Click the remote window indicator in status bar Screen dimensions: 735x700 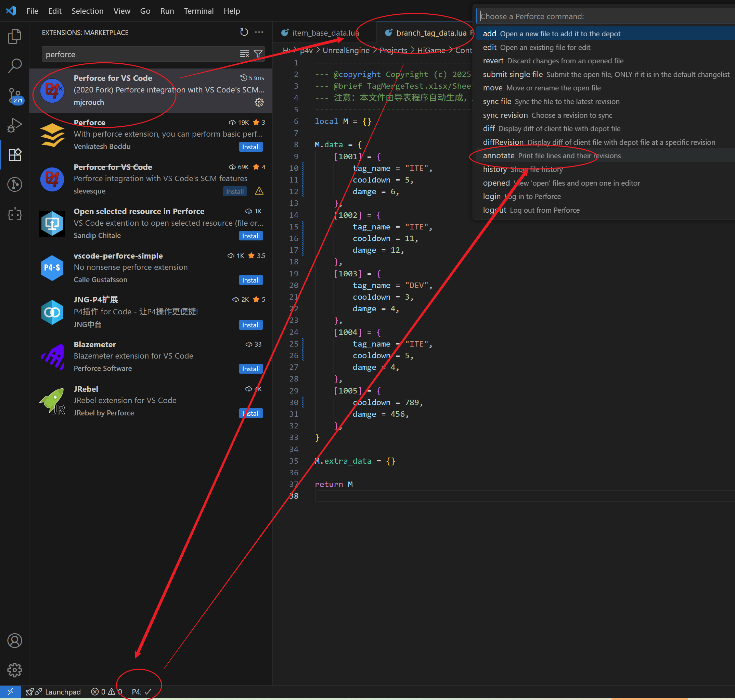point(11,691)
